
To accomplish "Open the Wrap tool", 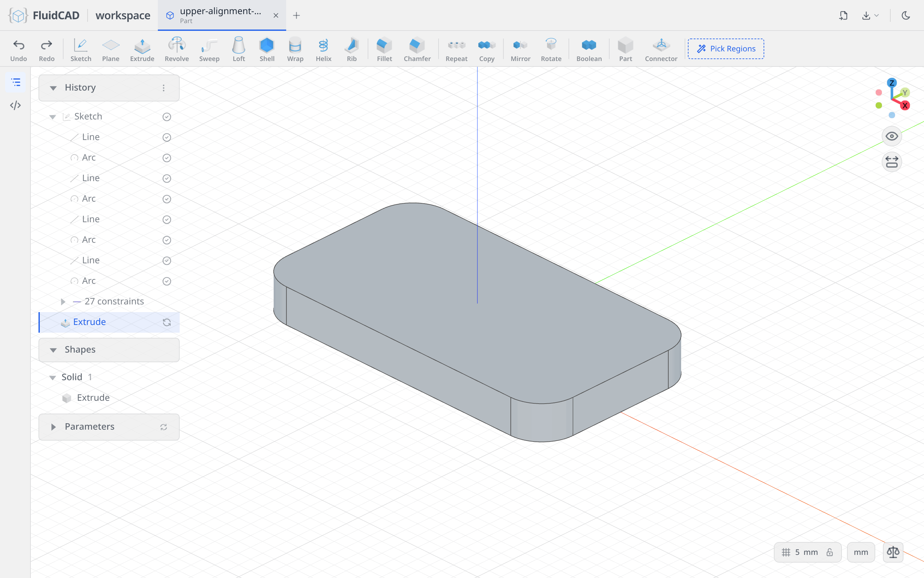I will point(295,49).
